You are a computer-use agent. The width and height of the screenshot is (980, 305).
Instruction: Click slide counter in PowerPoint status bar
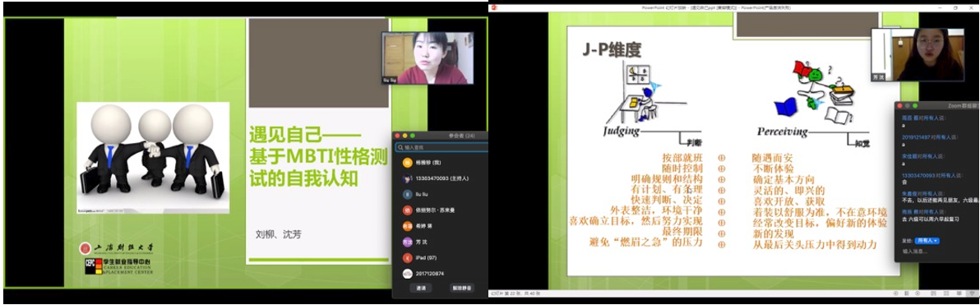pos(515,293)
